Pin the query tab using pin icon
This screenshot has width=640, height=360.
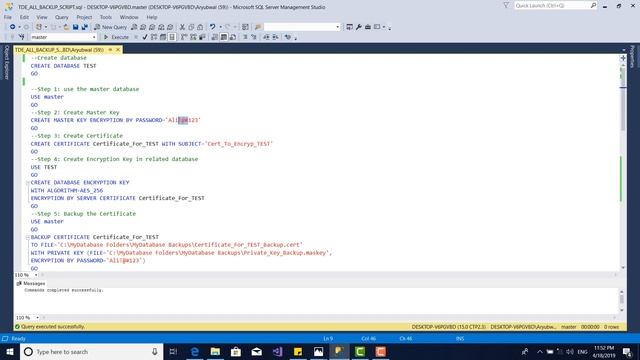point(110,49)
